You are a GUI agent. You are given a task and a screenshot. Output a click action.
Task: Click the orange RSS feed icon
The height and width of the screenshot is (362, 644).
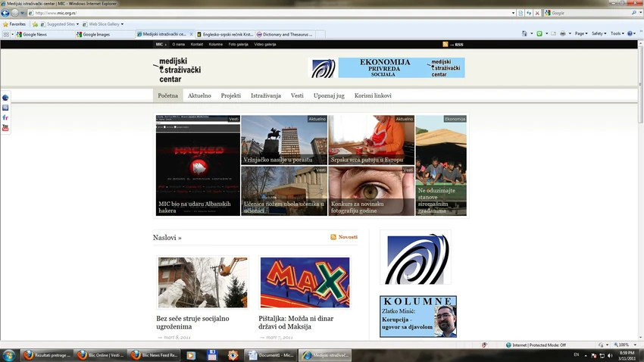click(445, 45)
